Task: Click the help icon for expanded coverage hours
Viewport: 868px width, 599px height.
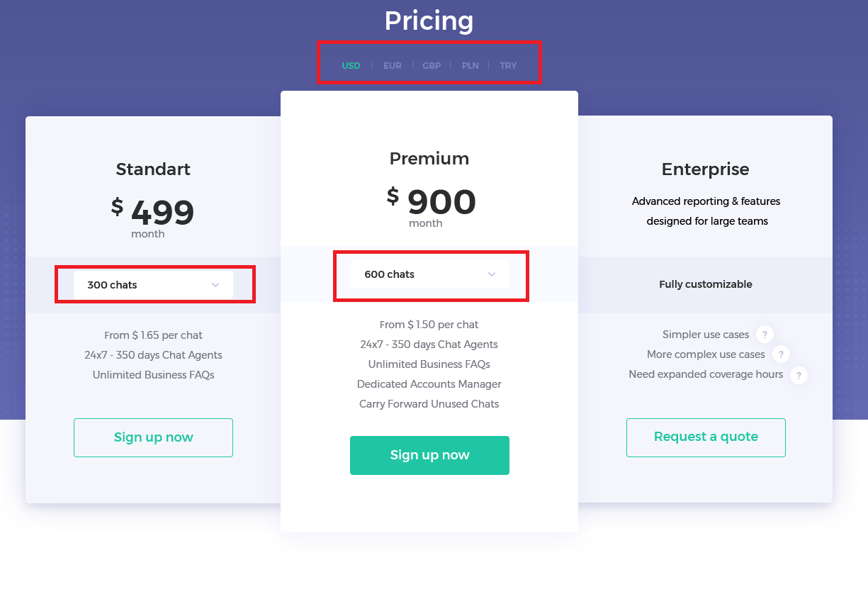Action: pos(799,375)
